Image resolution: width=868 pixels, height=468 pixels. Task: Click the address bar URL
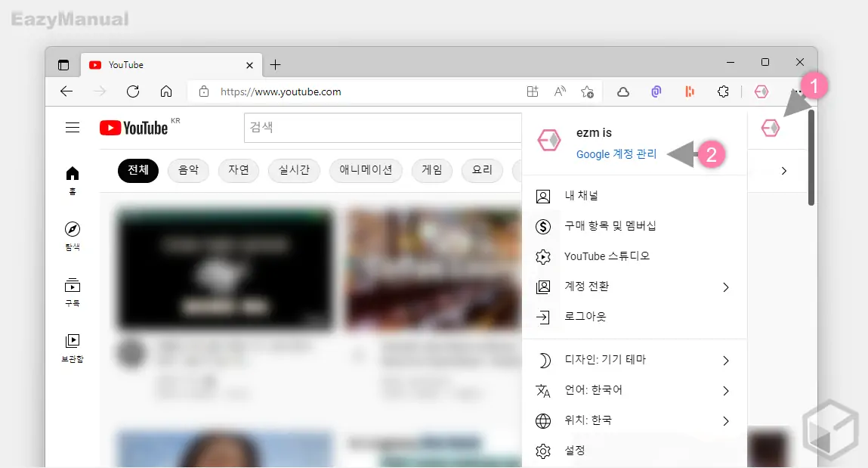point(281,91)
